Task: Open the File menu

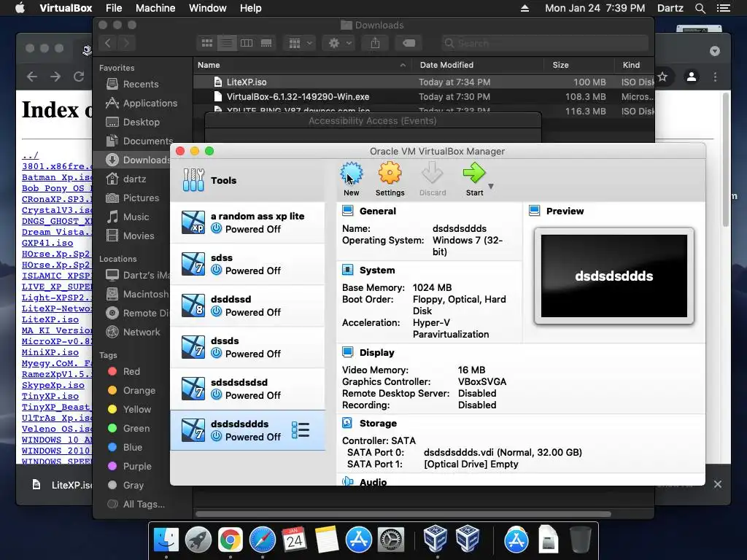Action: tap(114, 8)
